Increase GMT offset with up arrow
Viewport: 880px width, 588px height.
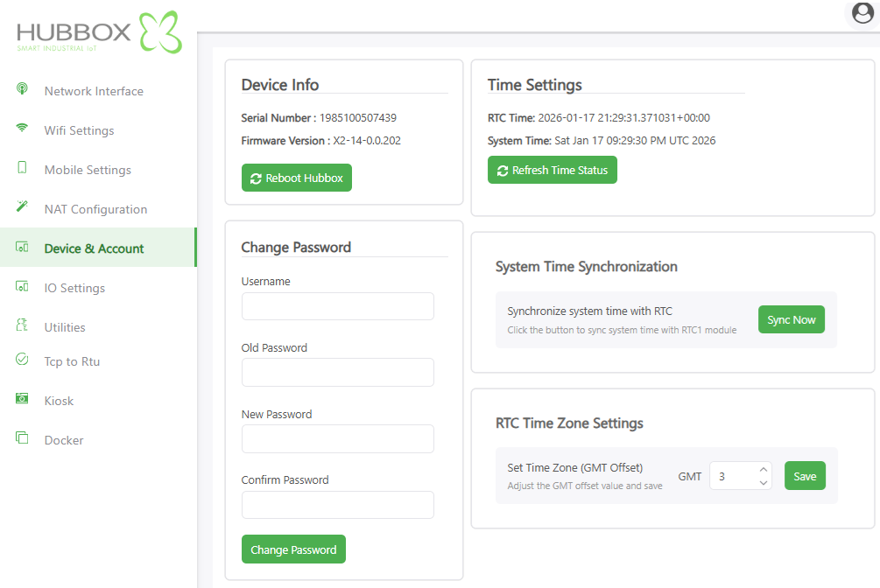[763, 469]
